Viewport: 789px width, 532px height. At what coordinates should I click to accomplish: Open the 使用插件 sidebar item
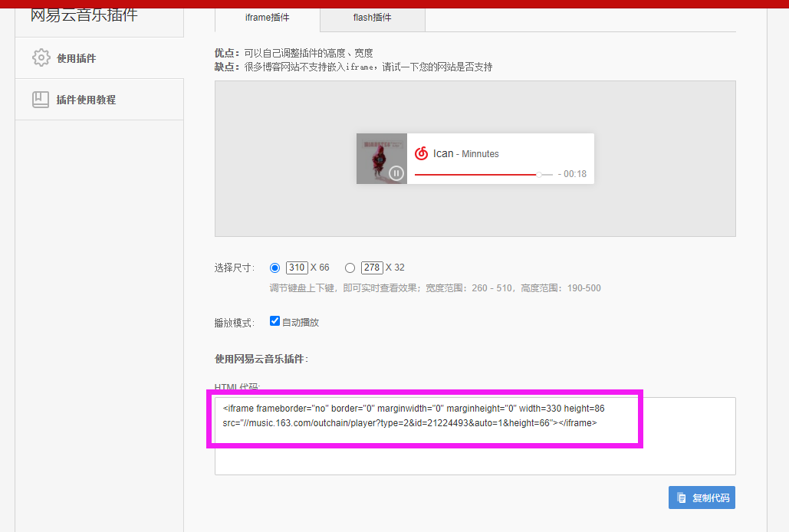[x=99, y=57]
